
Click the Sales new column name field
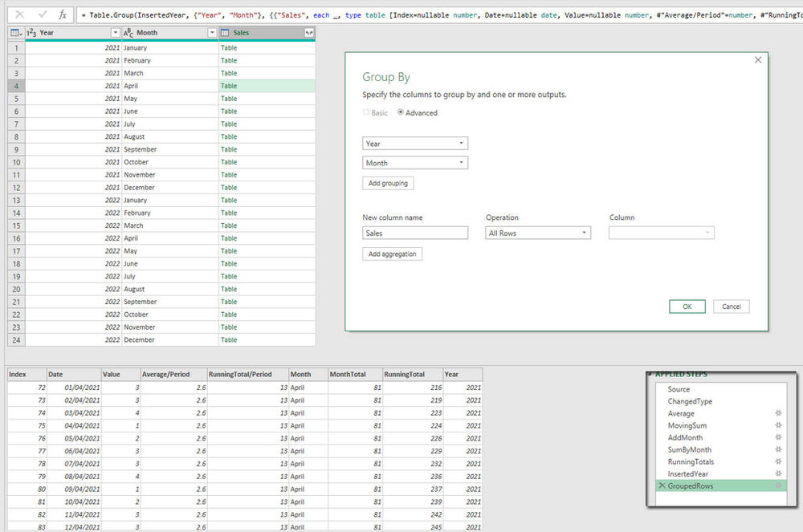[x=414, y=232]
